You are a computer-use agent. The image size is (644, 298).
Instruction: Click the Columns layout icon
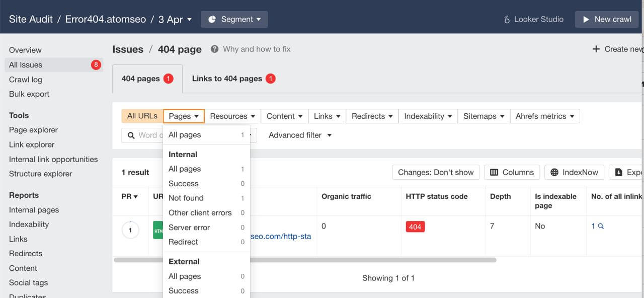494,172
